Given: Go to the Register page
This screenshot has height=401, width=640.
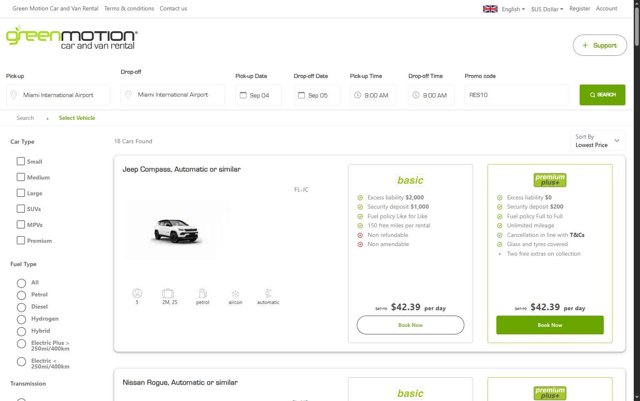Looking at the screenshot, I should (x=580, y=9).
